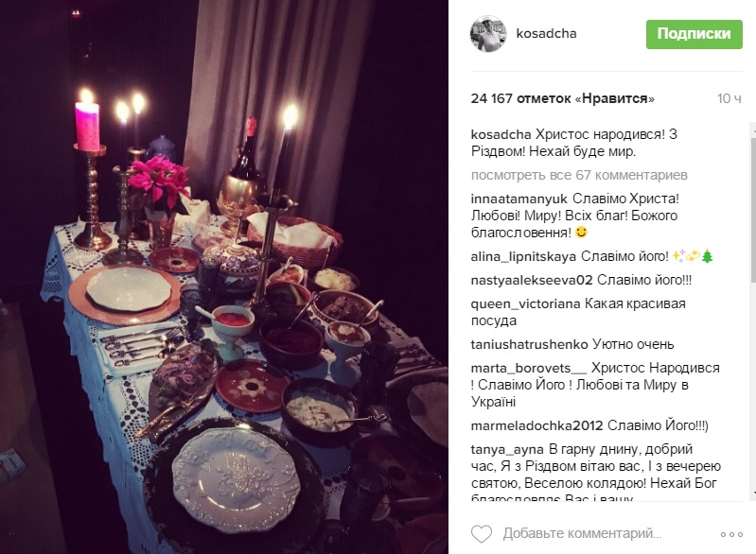
Task: Open tanya_ayna commenter profile
Action: pyautogui.click(x=507, y=449)
